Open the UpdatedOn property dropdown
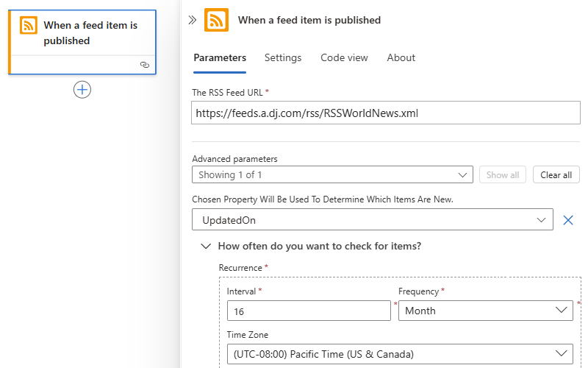 click(373, 219)
